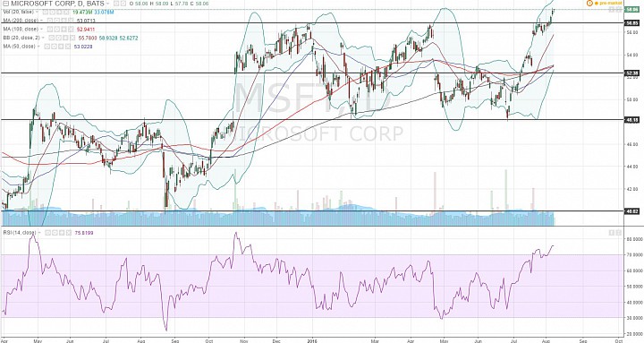Click the Vol (20, false) indicator label
The image size is (644, 343).
19,13
